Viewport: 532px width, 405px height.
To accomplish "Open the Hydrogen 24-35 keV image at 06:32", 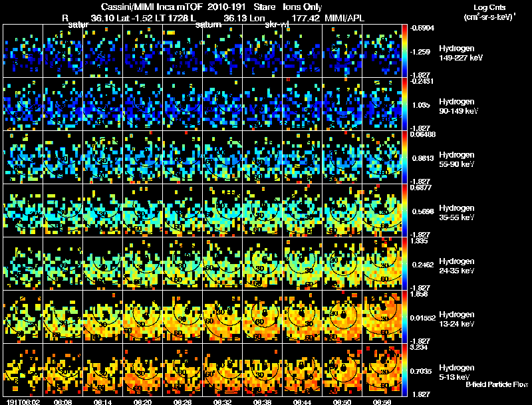I will [x=223, y=263].
